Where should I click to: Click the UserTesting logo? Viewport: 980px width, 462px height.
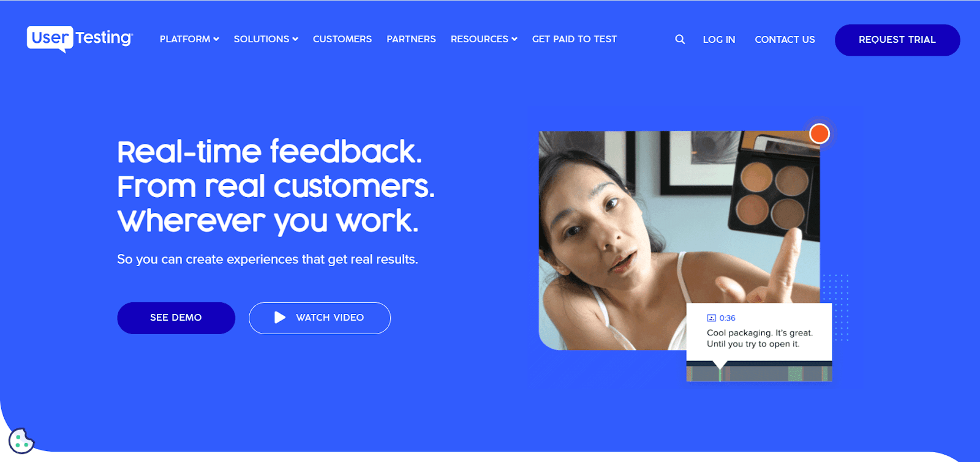coord(80,39)
